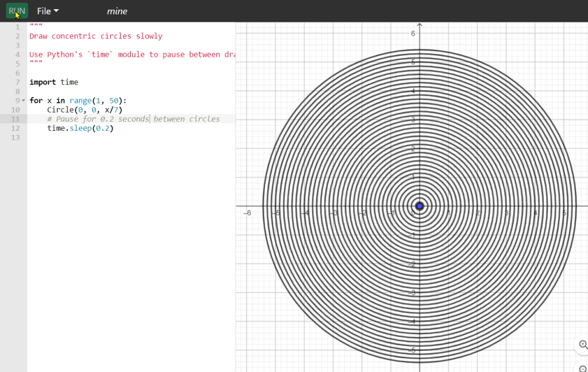This screenshot has height=372, width=588.
Task: Click the green RUN button
Action: [x=17, y=11]
